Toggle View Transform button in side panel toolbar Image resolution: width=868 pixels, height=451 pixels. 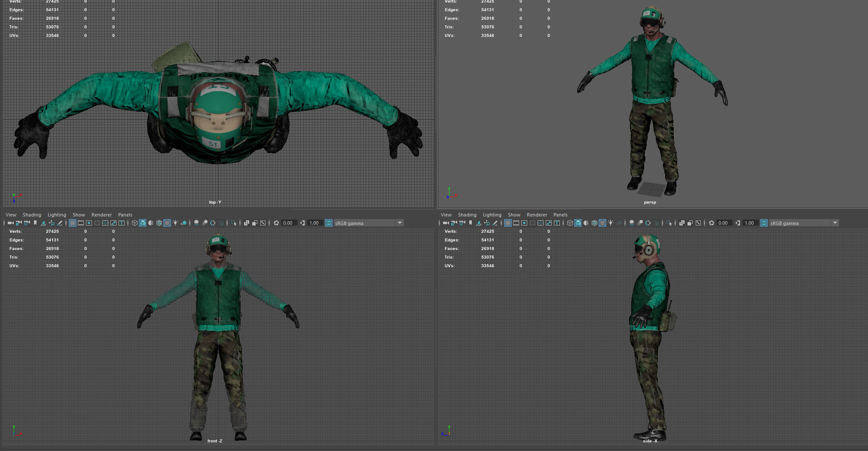[764, 223]
